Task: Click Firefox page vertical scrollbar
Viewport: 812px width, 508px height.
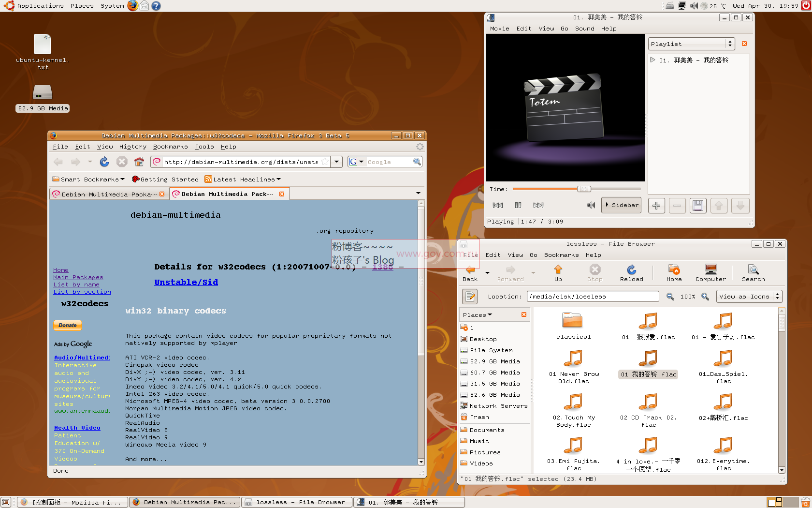Action: (421, 333)
